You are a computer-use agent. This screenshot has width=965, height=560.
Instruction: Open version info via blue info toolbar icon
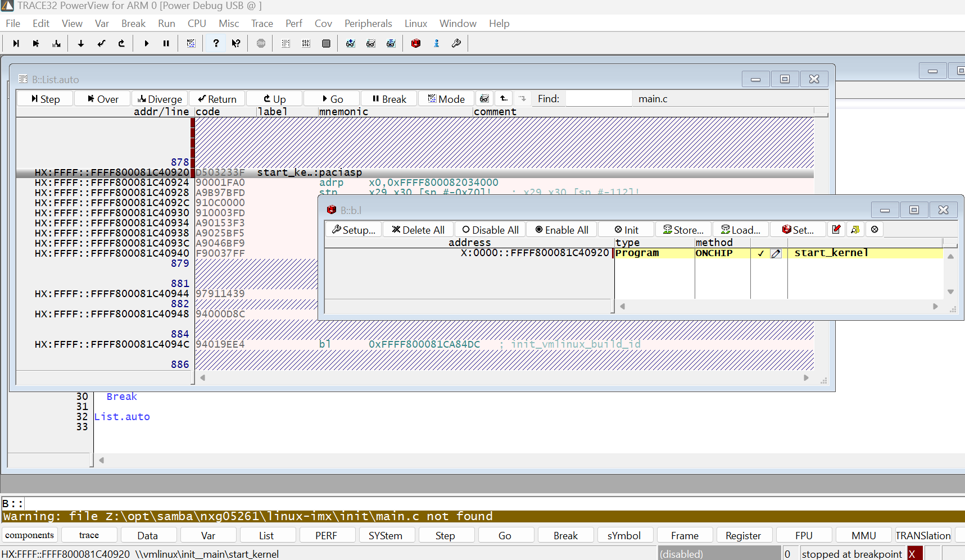tap(437, 43)
